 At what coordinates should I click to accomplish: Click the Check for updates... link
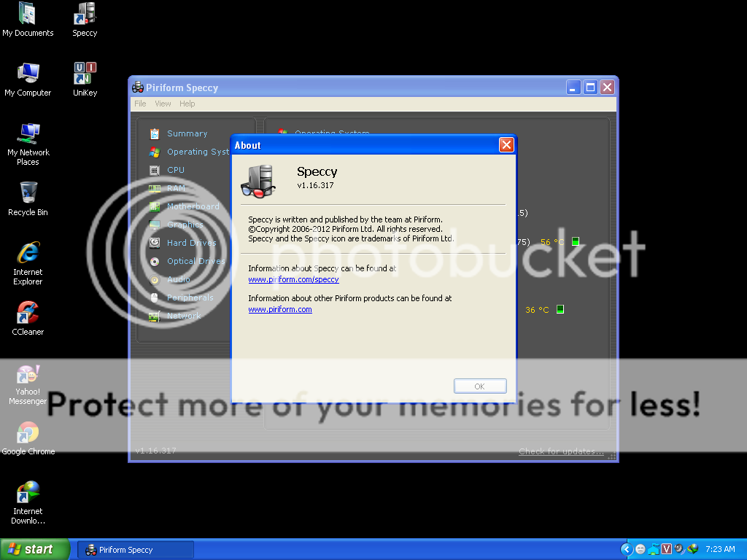click(x=561, y=451)
